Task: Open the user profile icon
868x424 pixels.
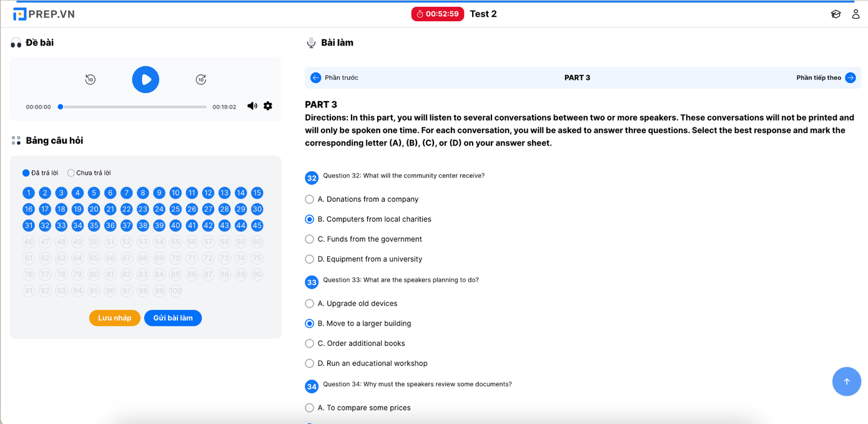Action: [x=856, y=14]
